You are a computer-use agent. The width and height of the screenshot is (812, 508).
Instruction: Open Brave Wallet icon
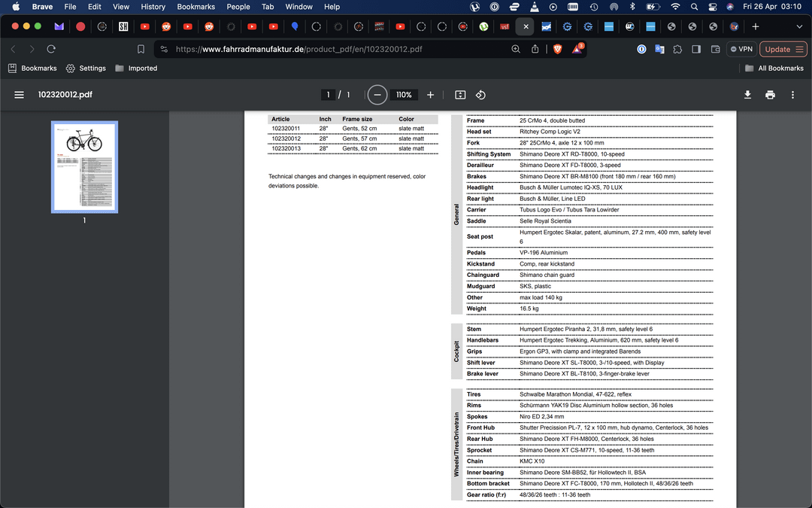pyautogui.click(x=715, y=49)
